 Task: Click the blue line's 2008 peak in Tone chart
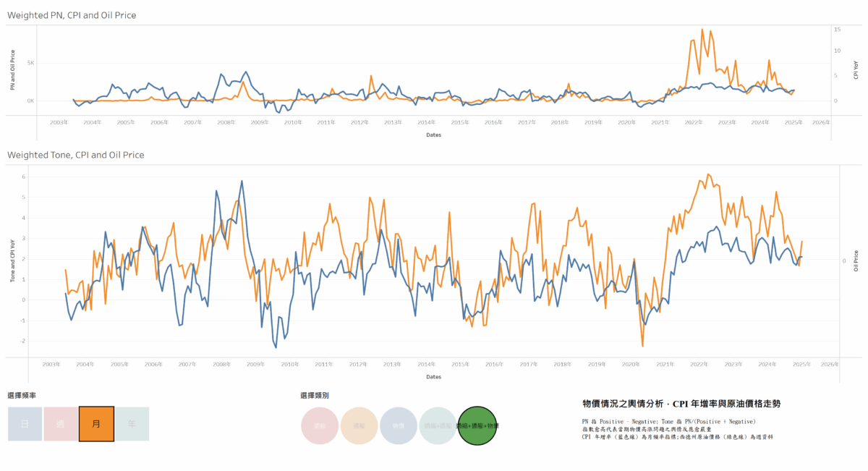242,181
